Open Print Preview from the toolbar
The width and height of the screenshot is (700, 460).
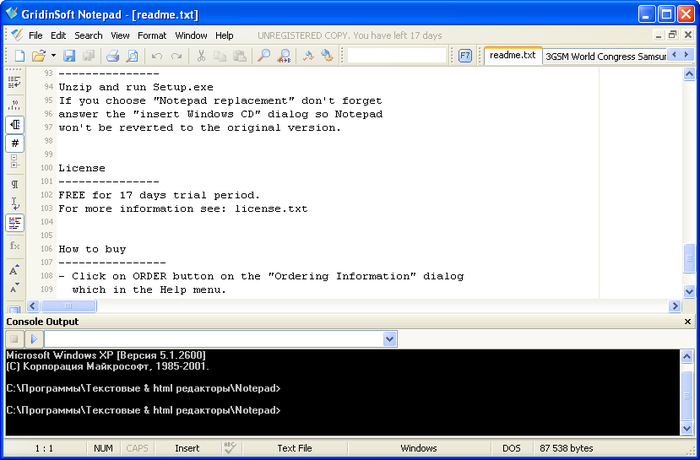132,56
